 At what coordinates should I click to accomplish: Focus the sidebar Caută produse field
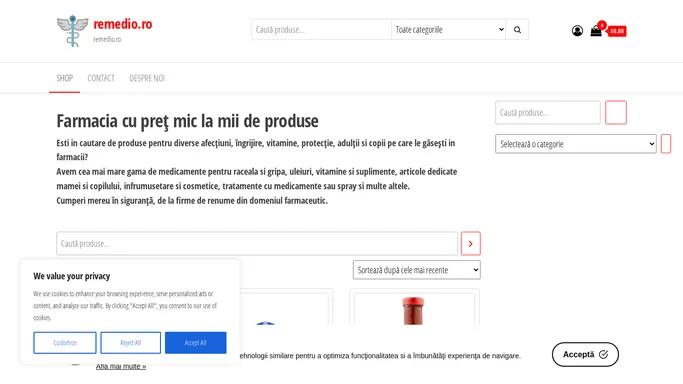tap(548, 112)
